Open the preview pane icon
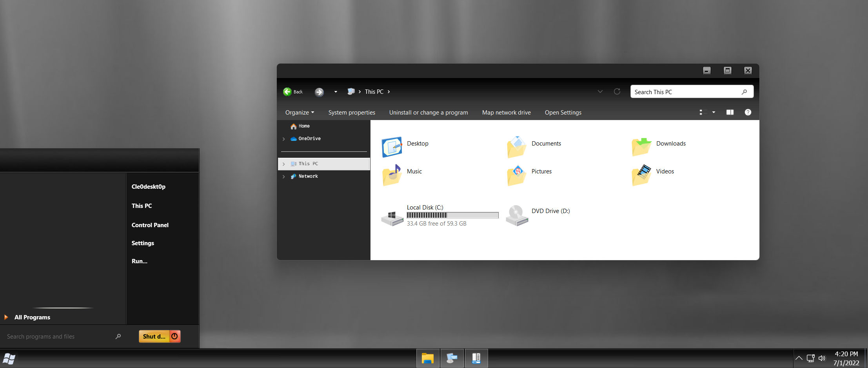This screenshot has height=368, width=868. pyautogui.click(x=730, y=112)
